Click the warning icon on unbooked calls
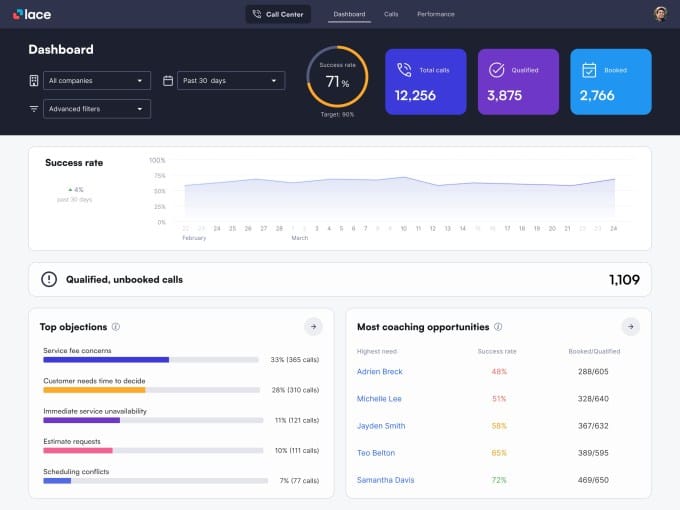Screen dimensions: 680x510 point(49,280)
